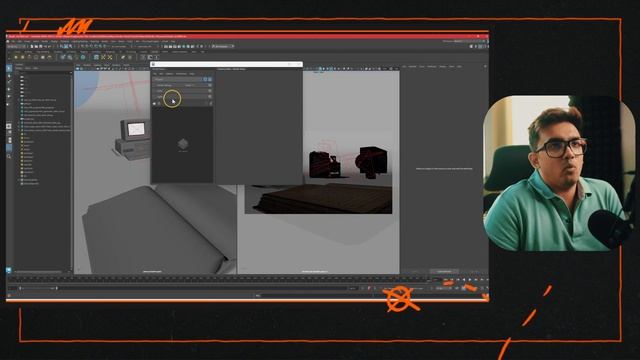
Task: Open the Edit menu in Maya menu bar
Action: tap(19, 41)
